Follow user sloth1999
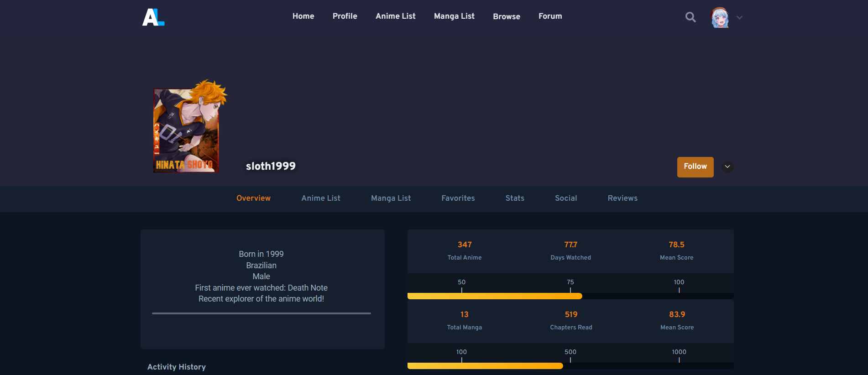Screen dimensions: 868x375 click(695, 167)
